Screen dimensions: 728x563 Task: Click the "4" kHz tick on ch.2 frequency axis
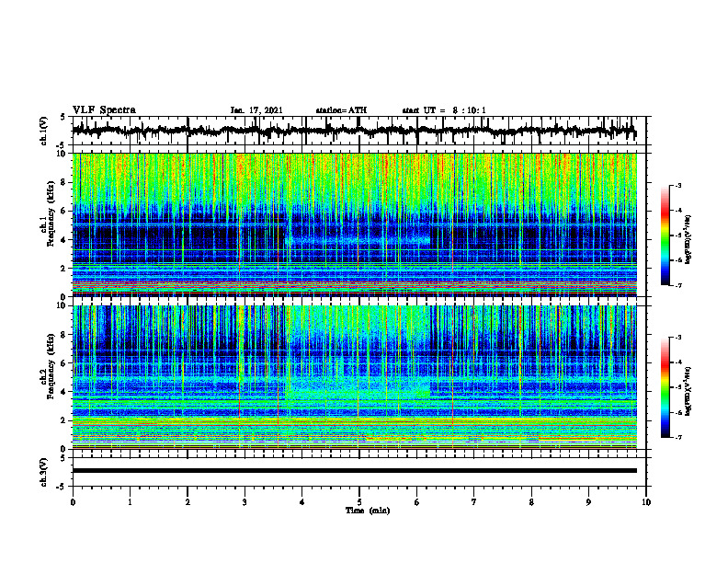pos(64,392)
